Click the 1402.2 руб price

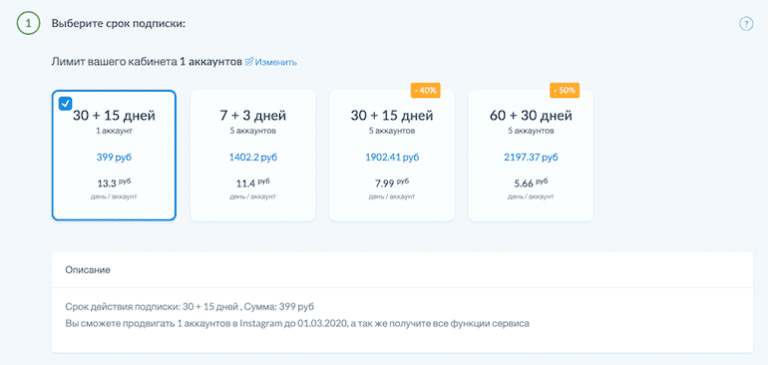click(253, 158)
